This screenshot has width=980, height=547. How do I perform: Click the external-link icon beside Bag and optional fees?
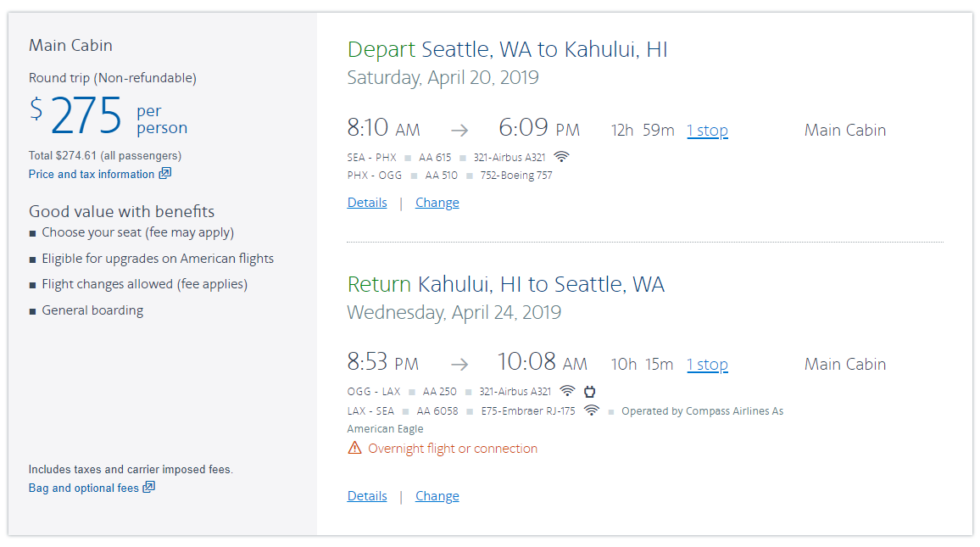tap(148, 488)
